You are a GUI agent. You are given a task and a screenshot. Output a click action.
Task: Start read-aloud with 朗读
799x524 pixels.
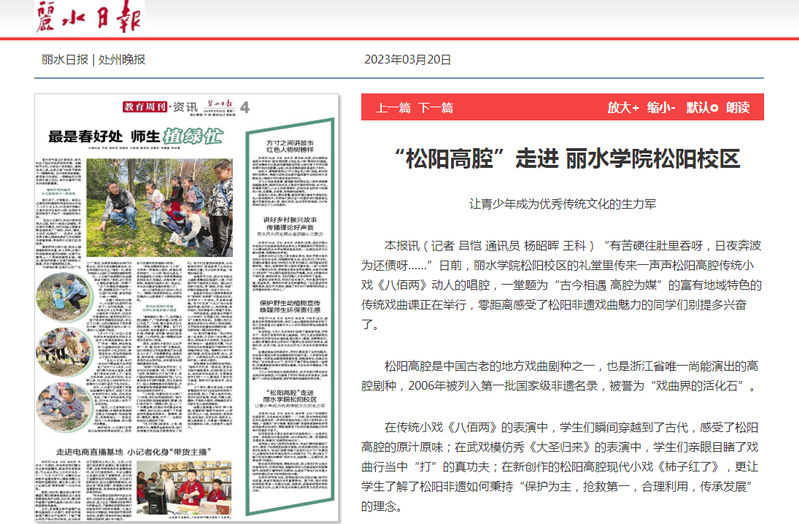(738, 108)
